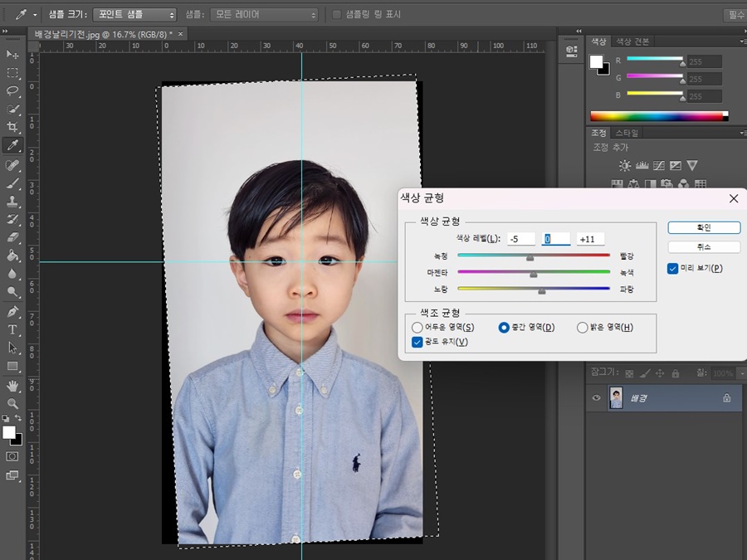Select the Lasso tool
This screenshot has height=560, width=747.
click(x=12, y=90)
